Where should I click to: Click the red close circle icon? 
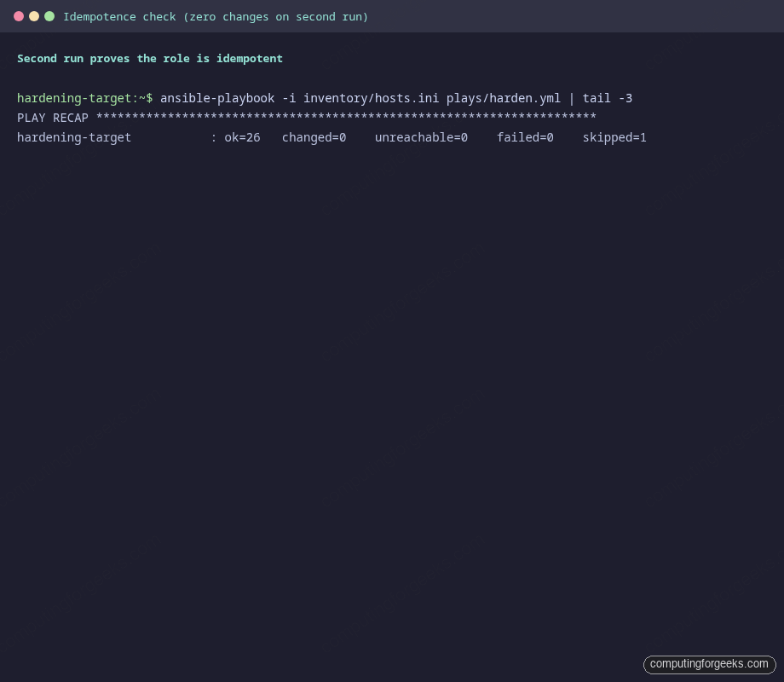pos(19,15)
